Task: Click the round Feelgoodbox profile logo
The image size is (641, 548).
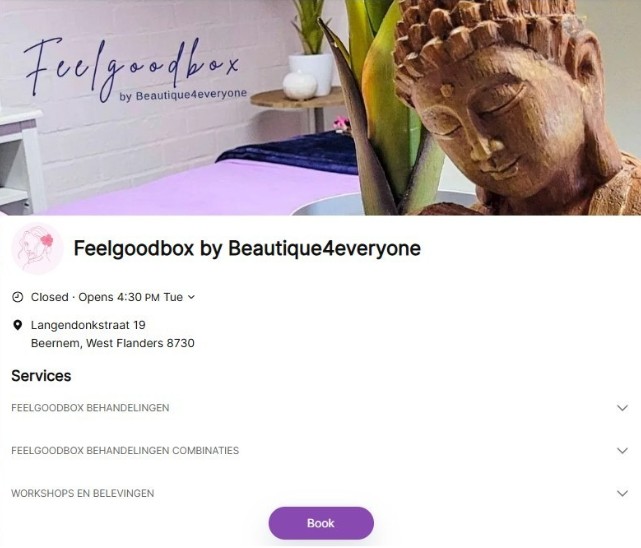Action: coord(38,248)
